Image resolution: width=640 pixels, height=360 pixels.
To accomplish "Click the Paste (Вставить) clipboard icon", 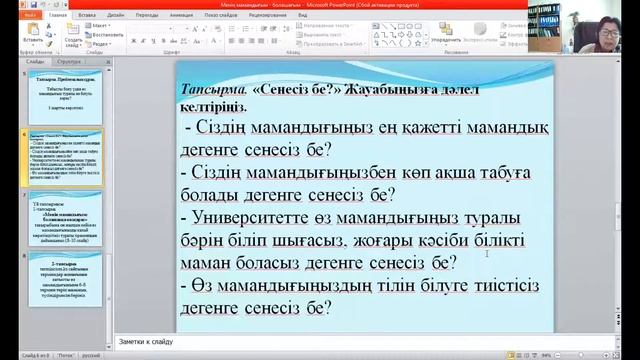I will coord(33,29).
